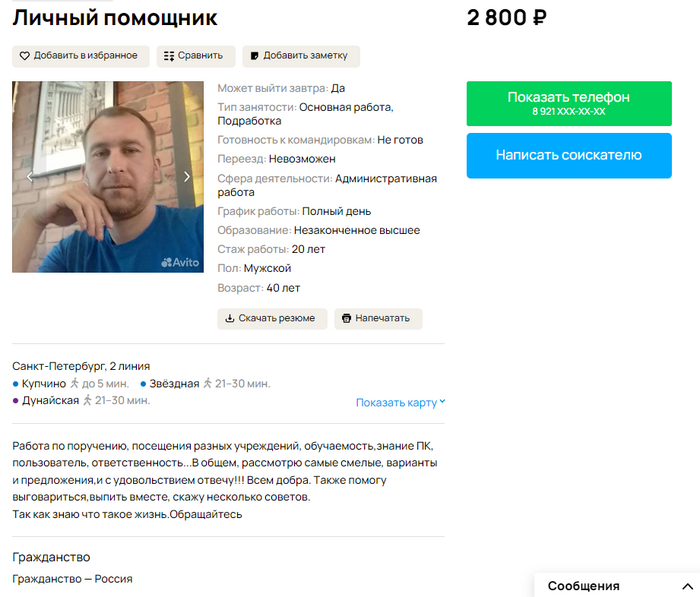The height and width of the screenshot is (597, 700).
Task: Show the previous photo with left arrow
Action: click(29, 177)
